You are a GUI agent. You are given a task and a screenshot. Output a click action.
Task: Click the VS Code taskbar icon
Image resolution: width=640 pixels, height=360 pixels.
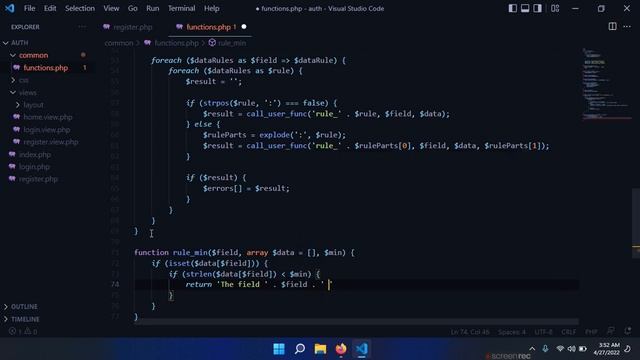(362, 349)
